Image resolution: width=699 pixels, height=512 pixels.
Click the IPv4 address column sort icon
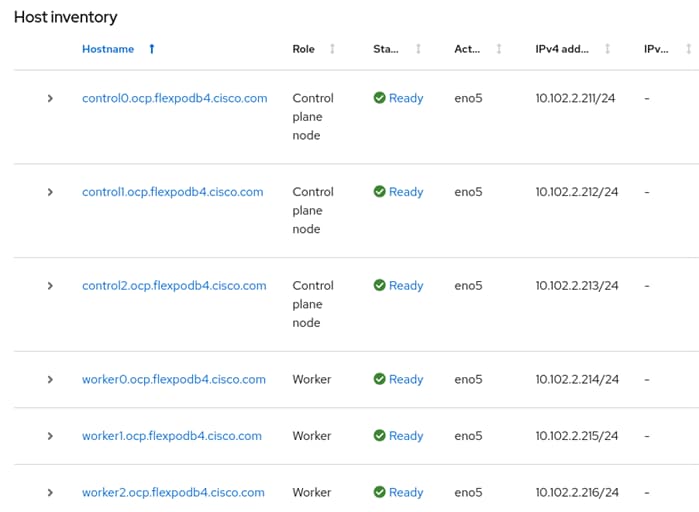607,49
